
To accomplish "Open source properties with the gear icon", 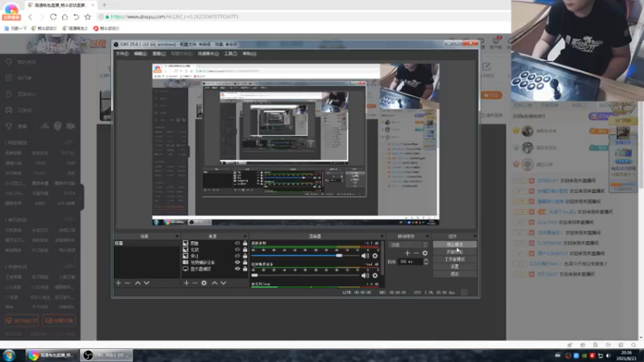I will point(204,283).
